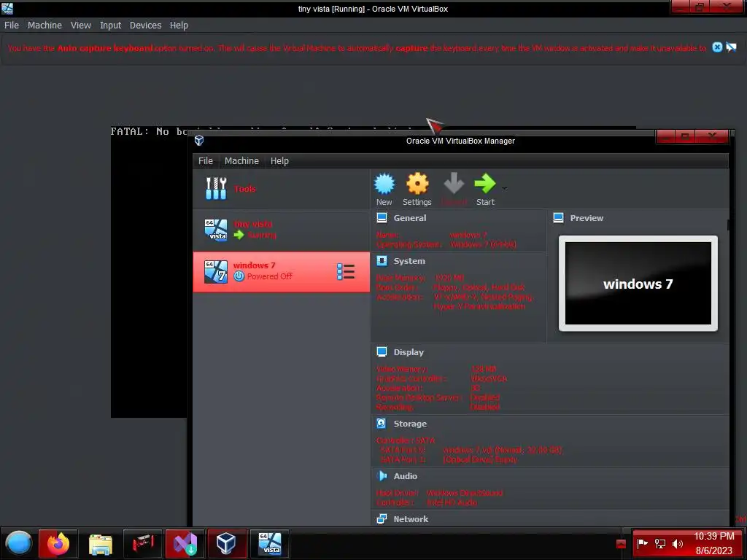Image resolution: width=747 pixels, height=560 pixels.
Task: Open the red app icon on the taskbar
Action: tap(143, 543)
